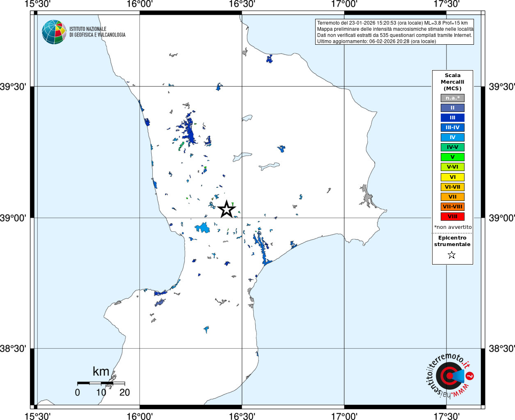Click the star symbol in the legend
The height and width of the screenshot is (420, 515).
pos(452,255)
